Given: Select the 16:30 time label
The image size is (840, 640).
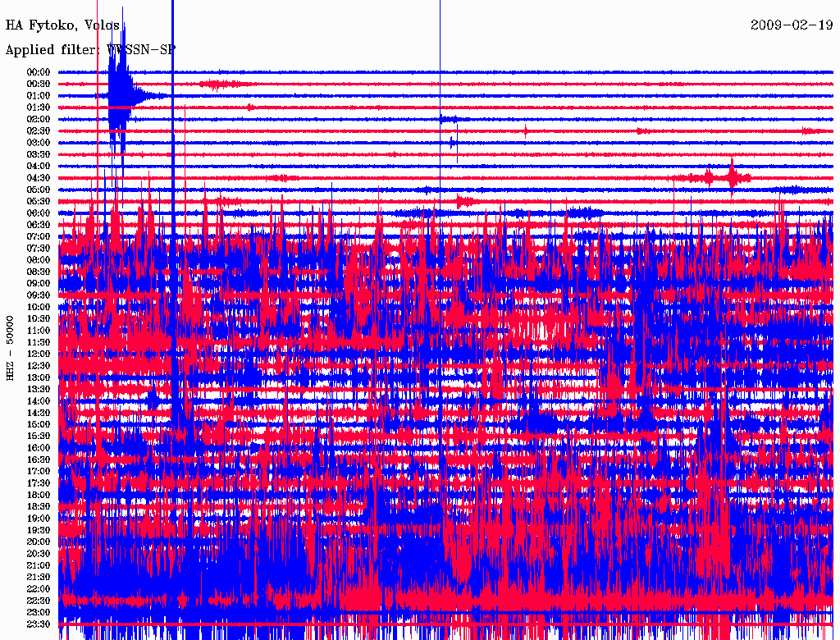Looking at the screenshot, I should coord(39,459).
